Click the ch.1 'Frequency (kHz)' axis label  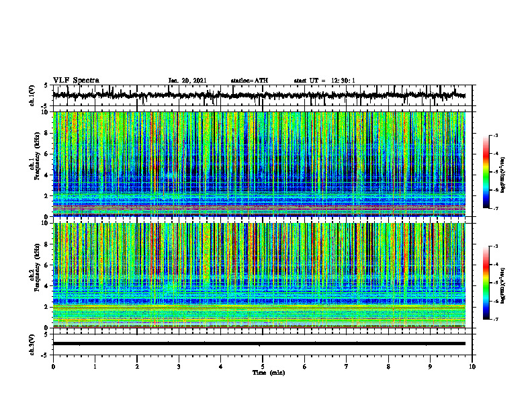click(x=37, y=156)
